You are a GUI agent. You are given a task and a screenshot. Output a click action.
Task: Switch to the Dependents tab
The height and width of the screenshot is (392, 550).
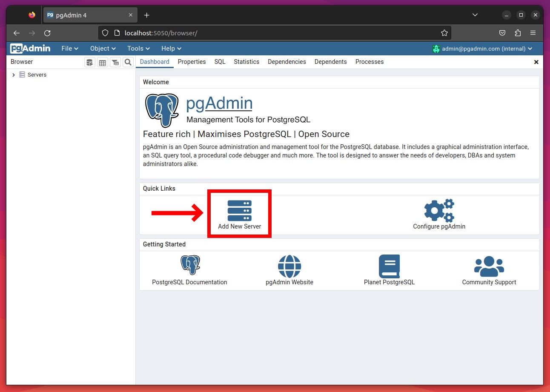[331, 62]
